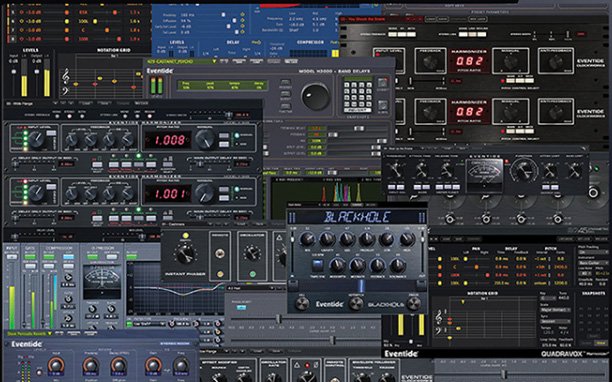Click the Blackhole Resonance knob
This screenshot has height=382, width=612.
tap(397, 266)
